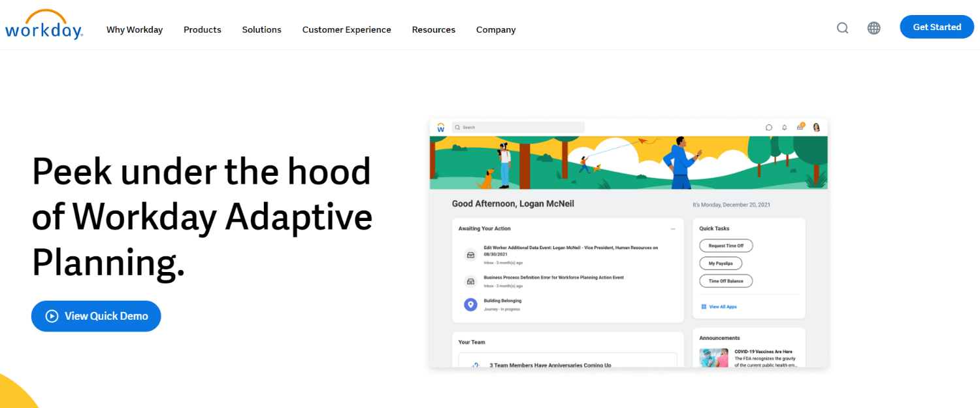Click the Request Time Off button

(x=726, y=245)
